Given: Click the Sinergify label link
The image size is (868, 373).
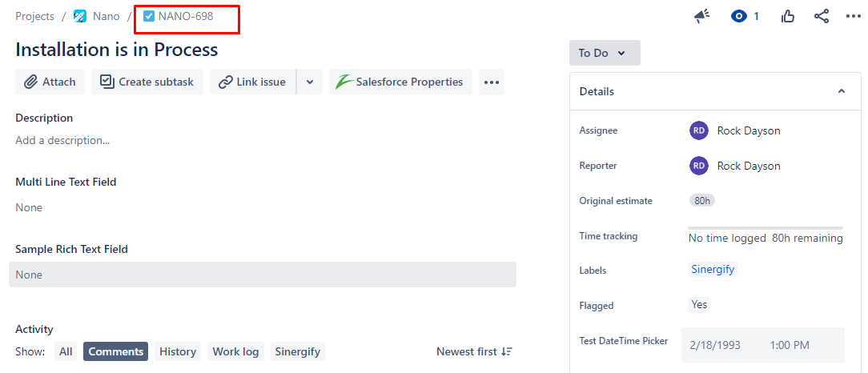Looking at the screenshot, I should coord(713,270).
